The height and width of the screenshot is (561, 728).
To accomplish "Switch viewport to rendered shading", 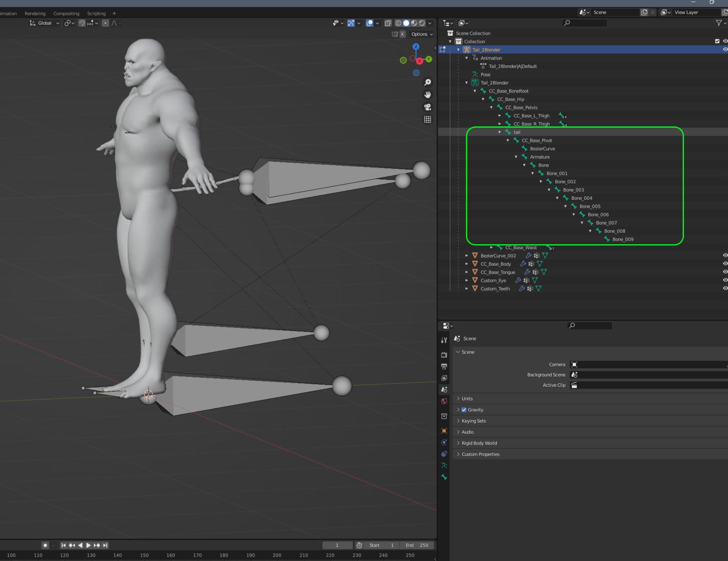I will 422,23.
